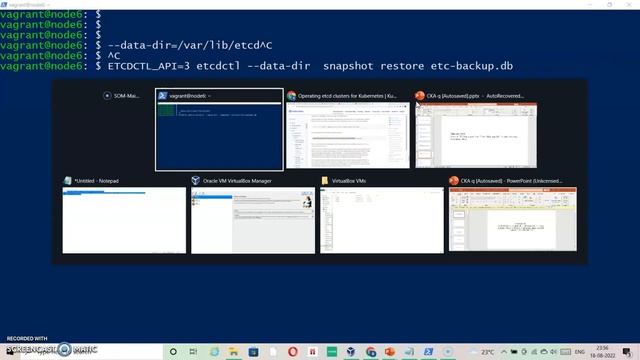This screenshot has width=640, height=360.
Task: Click the SOM-Mai... window entry in switcher
Action: (x=121, y=96)
